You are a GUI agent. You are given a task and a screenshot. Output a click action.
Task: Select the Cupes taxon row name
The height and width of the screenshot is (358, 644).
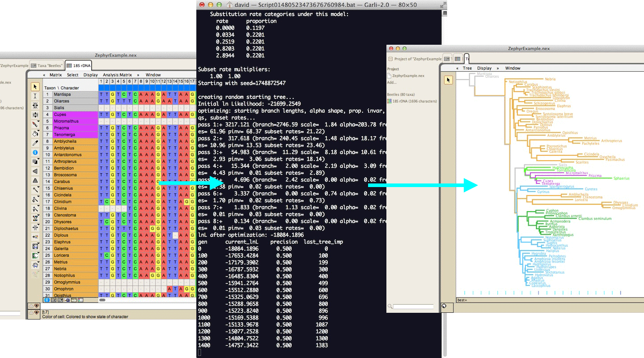(60, 115)
